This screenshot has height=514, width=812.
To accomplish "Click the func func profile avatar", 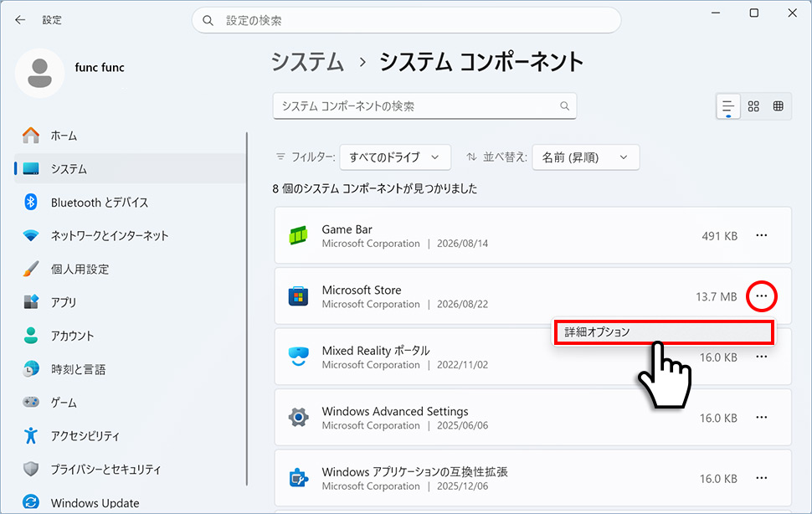I will click(x=40, y=73).
